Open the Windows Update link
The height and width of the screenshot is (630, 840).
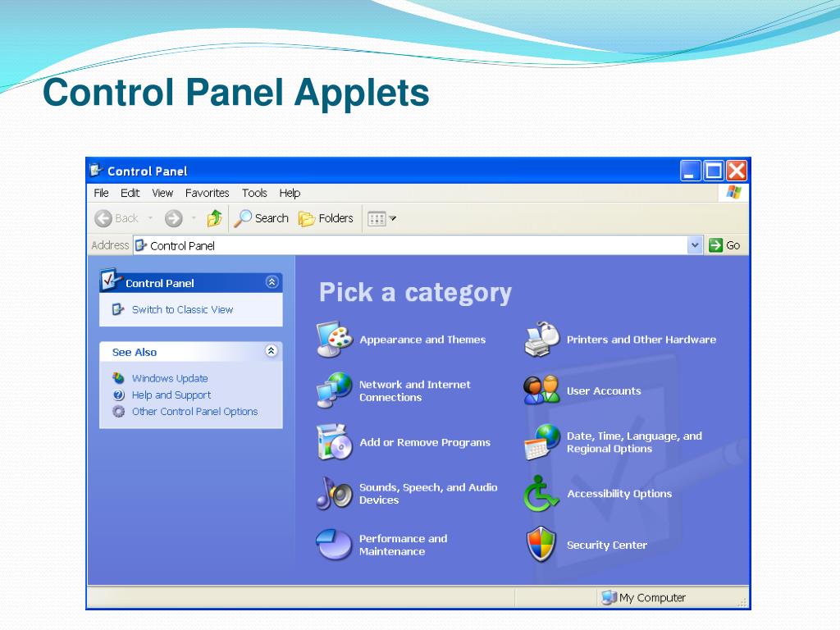(x=170, y=378)
